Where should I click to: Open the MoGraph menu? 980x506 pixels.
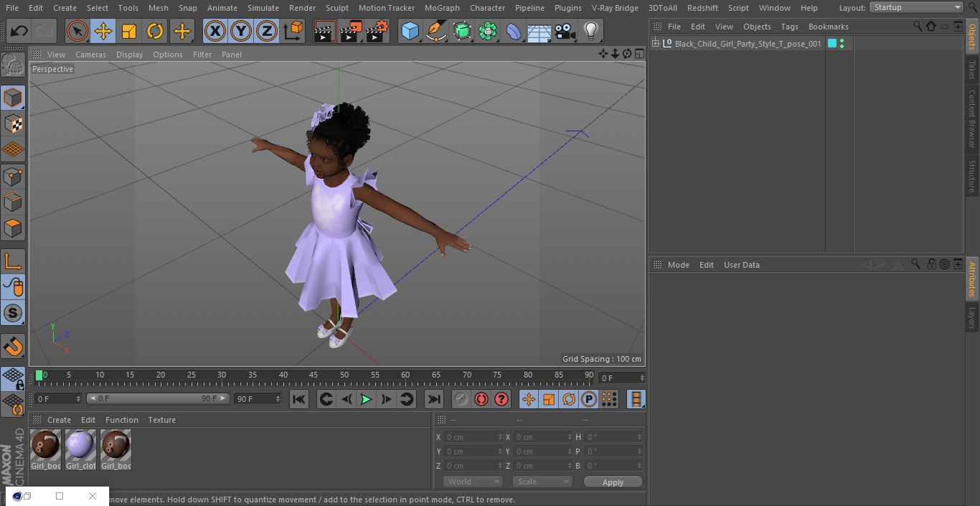[x=442, y=8]
